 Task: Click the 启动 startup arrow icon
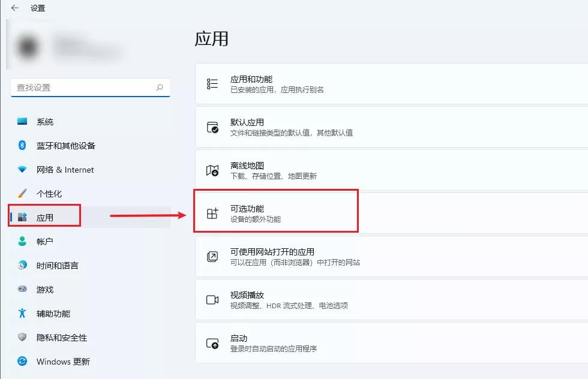(x=212, y=342)
